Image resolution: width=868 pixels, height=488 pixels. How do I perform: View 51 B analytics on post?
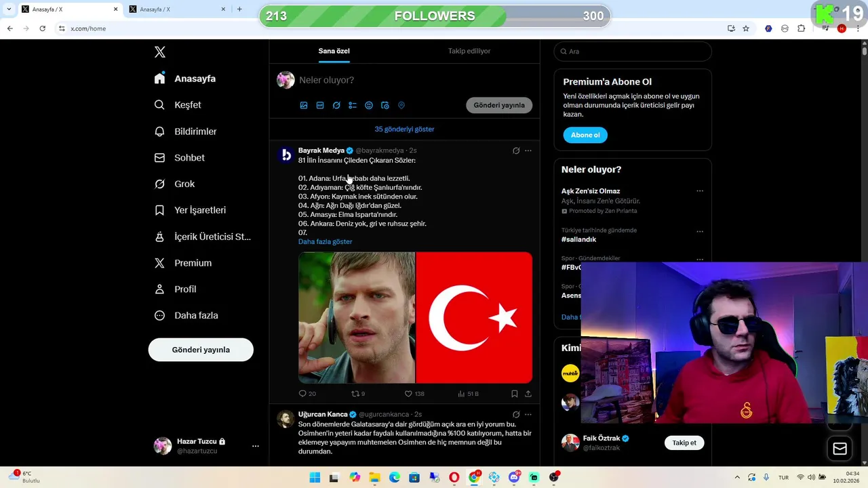point(468,394)
